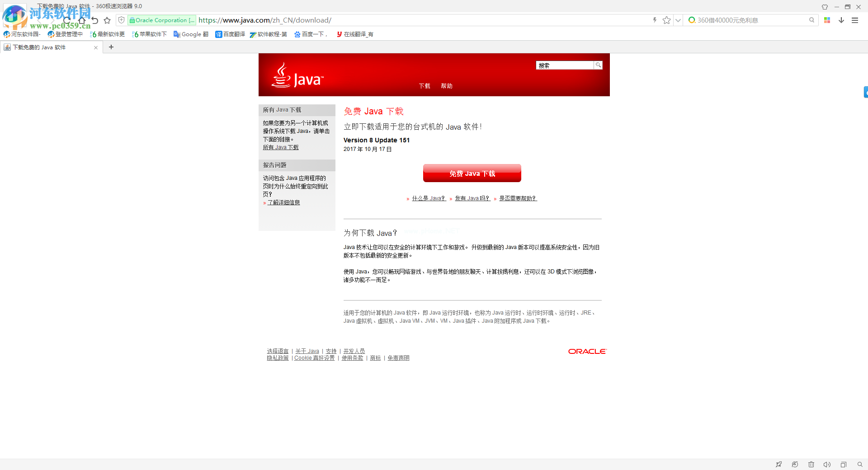Screen dimensions: 868x470
Task: Select the download manager arrow icon
Action: (x=841, y=20)
